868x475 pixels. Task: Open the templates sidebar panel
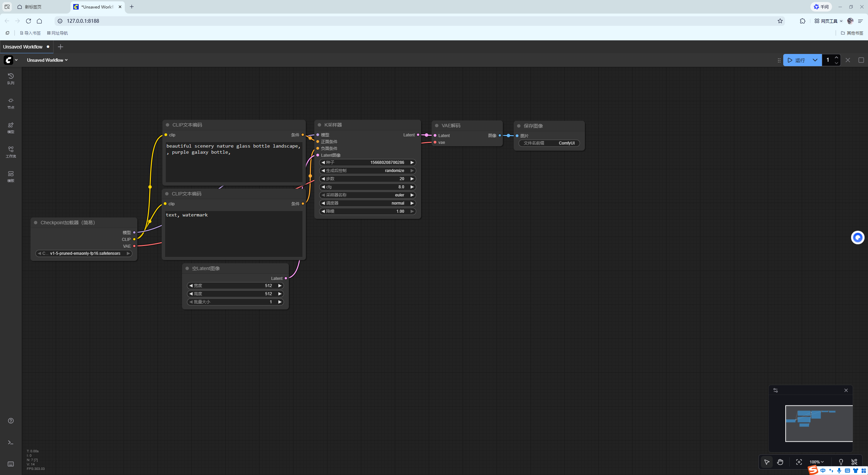pos(11,176)
